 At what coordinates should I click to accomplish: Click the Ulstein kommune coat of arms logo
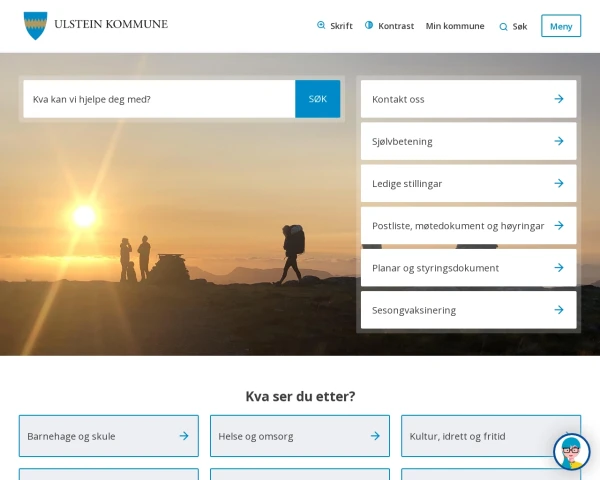coord(36,26)
